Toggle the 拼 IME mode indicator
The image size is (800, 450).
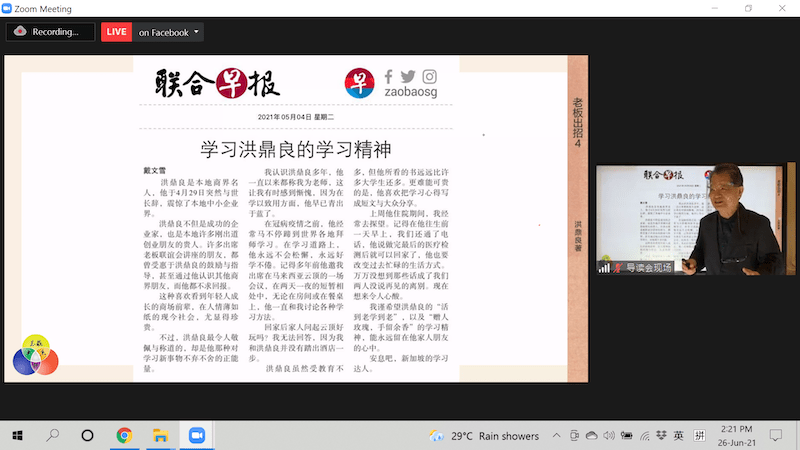point(699,436)
